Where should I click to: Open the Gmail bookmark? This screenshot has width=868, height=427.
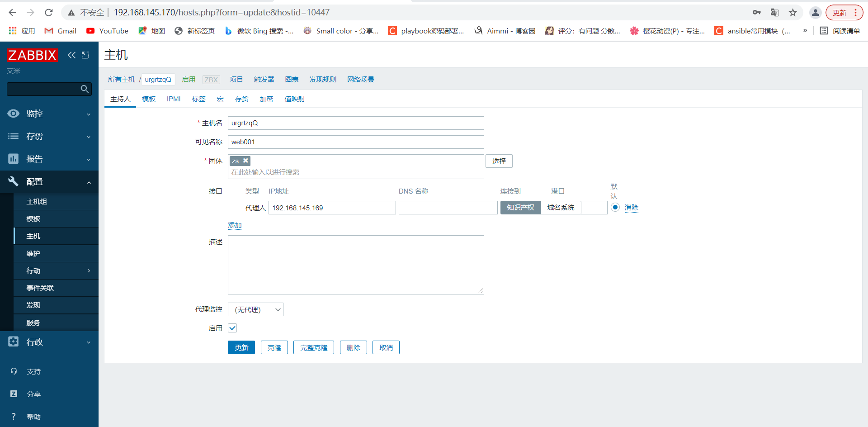[x=61, y=31]
